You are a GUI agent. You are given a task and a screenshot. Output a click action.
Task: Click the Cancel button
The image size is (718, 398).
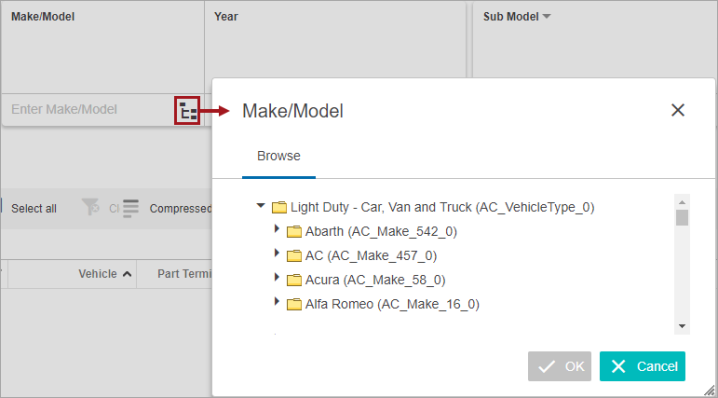(642, 366)
